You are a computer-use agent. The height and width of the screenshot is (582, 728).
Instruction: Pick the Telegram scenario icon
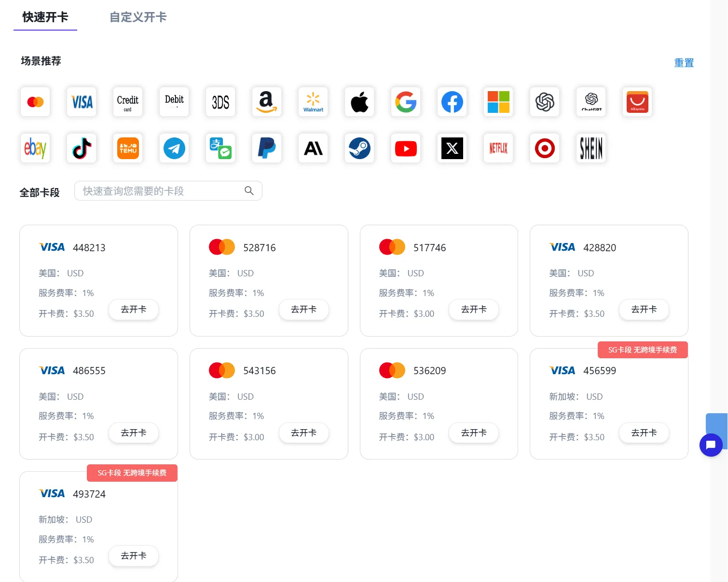point(174,148)
